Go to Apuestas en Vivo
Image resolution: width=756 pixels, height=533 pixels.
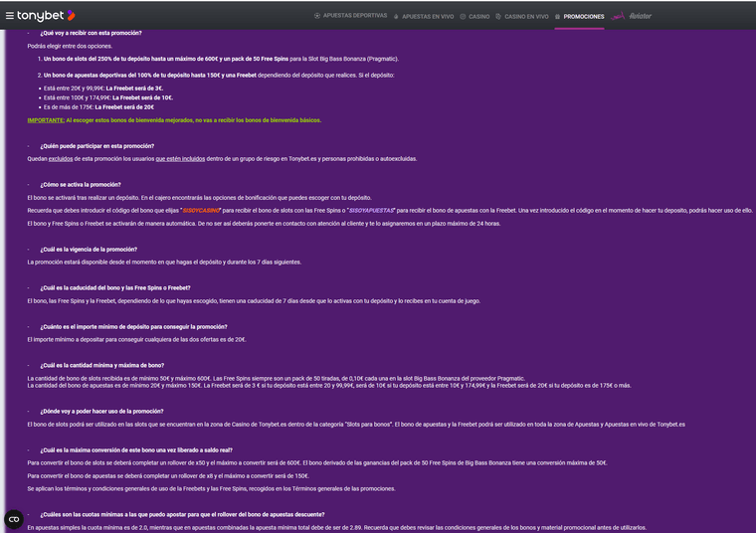pyautogui.click(x=428, y=16)
